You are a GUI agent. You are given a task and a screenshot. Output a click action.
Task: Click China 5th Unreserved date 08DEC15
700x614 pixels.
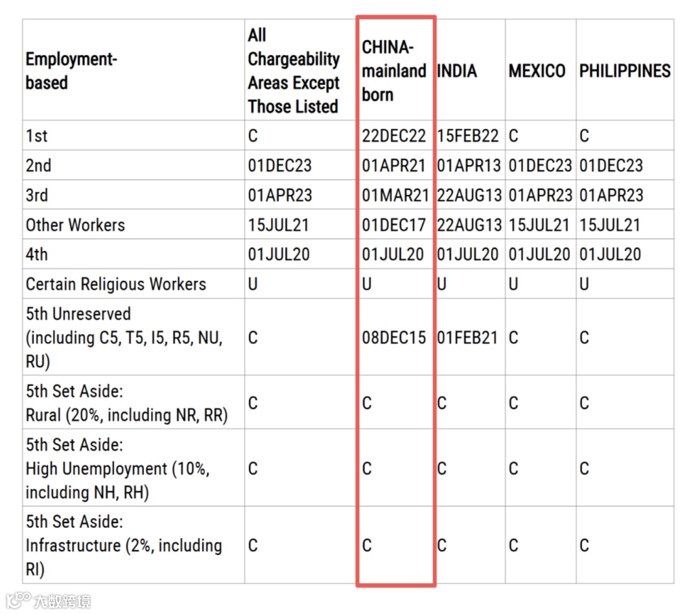pyautogui.click(x=394, y=338)
